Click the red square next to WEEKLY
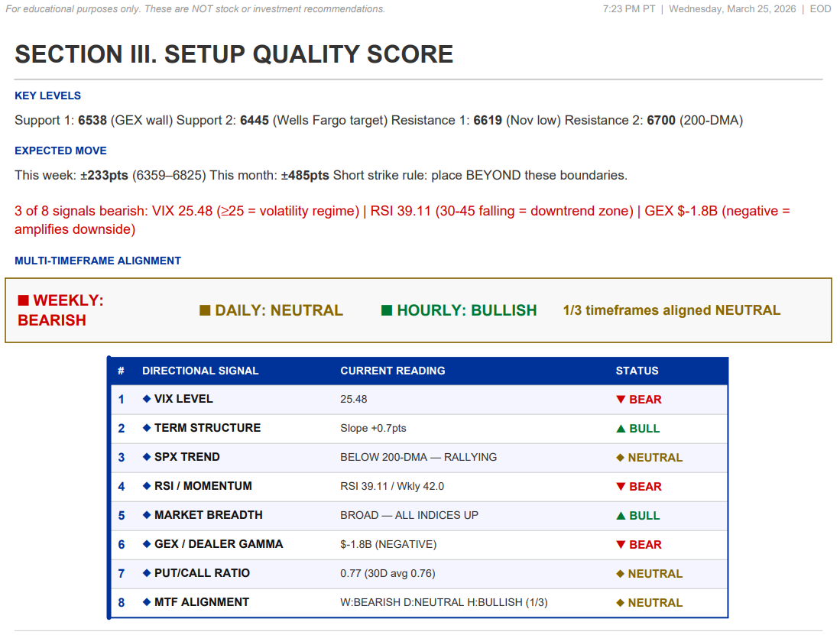Viewport: 840px width, 635px height. [23, 300]
